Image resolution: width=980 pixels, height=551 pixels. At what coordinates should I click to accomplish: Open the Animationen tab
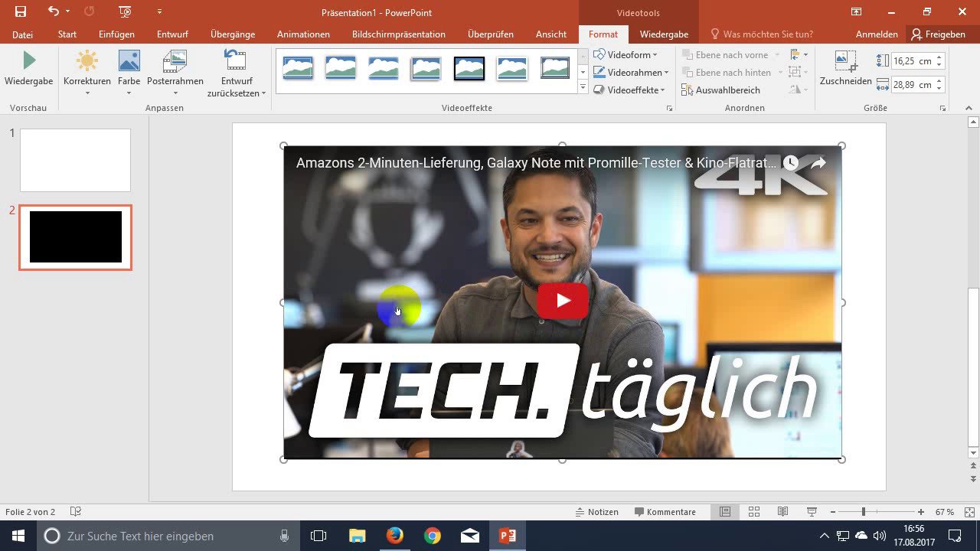tap(303, 34)
